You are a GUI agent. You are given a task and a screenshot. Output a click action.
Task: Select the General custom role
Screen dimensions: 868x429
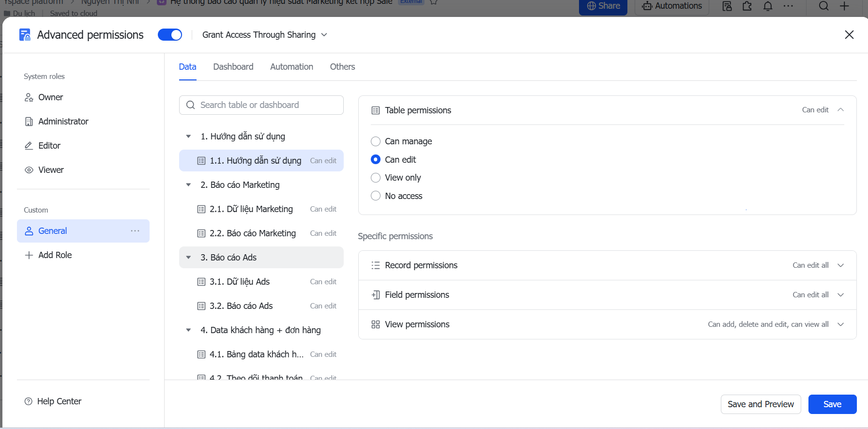(83, 231)
